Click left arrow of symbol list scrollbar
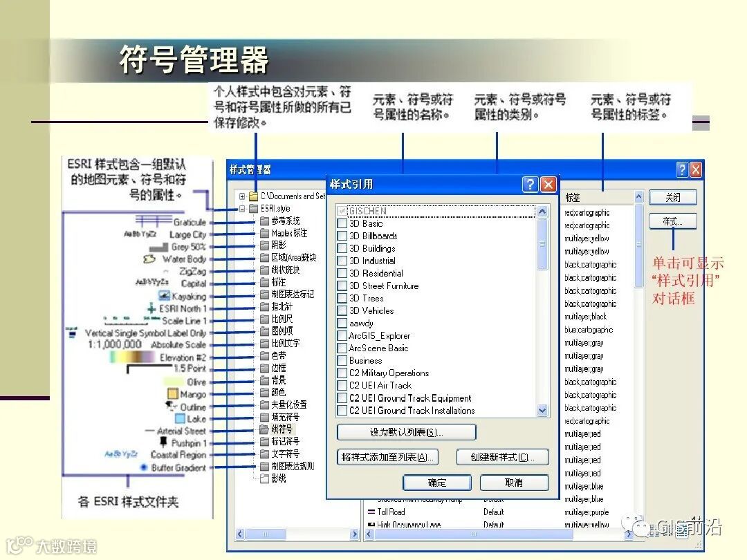The image size is (747, 560). 369,534
